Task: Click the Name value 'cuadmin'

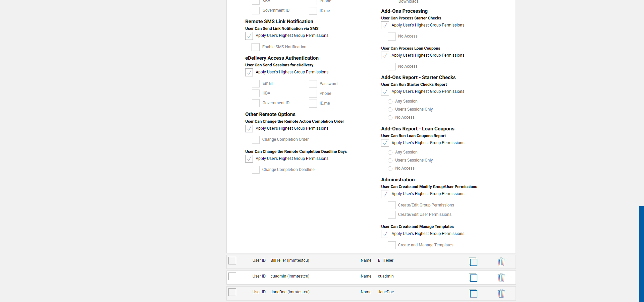Action: click(x=386, y=276)
